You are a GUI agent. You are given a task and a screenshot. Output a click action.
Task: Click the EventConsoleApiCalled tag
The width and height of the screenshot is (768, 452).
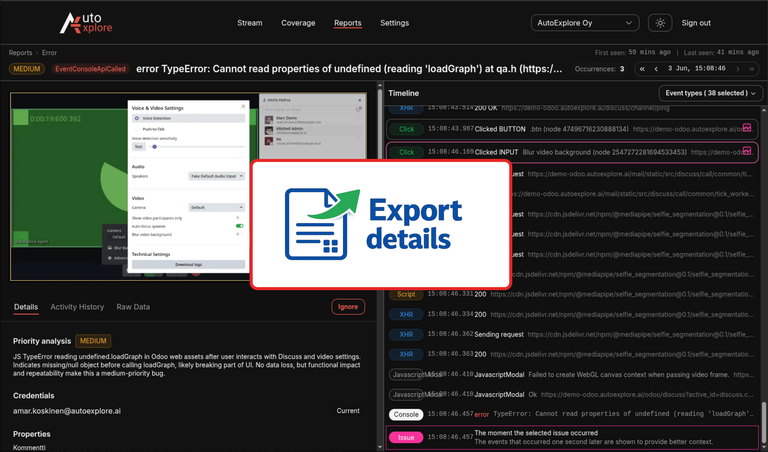(x=90, y=69)
